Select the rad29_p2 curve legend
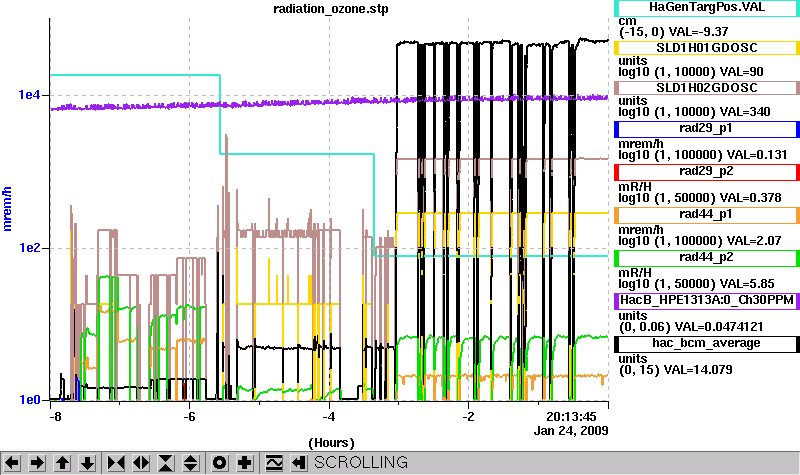The height and width of the screenshot is (475, 800). pyautogui.click(x=707, y=171)
